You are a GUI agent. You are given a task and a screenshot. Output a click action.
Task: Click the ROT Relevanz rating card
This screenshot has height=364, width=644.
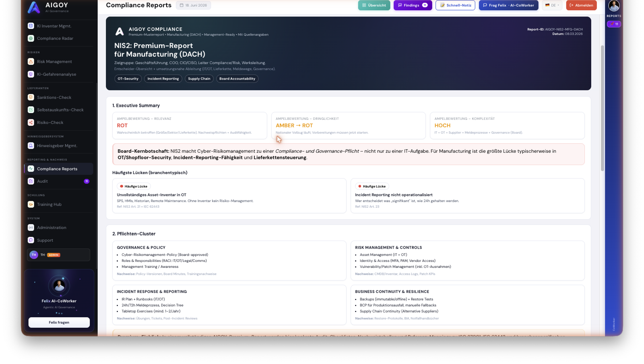pos(190,126)
